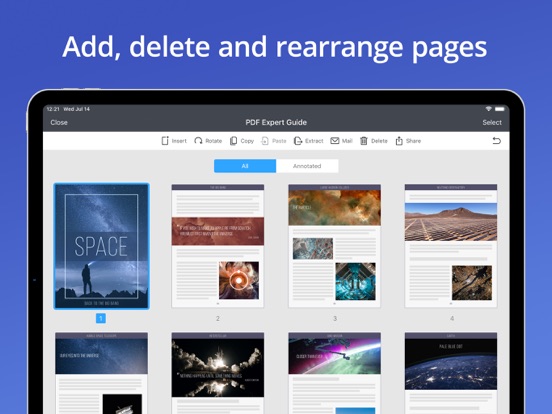Select the space station aurora page thumbnail
Image resolution: width=552 pixels, height=414 pixels.
tap(334, 373)
